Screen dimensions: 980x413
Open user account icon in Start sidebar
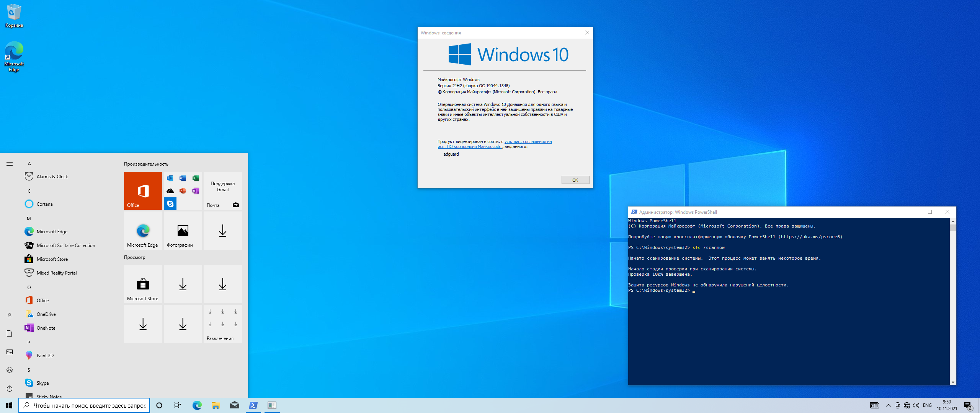(x=10, y=315)
